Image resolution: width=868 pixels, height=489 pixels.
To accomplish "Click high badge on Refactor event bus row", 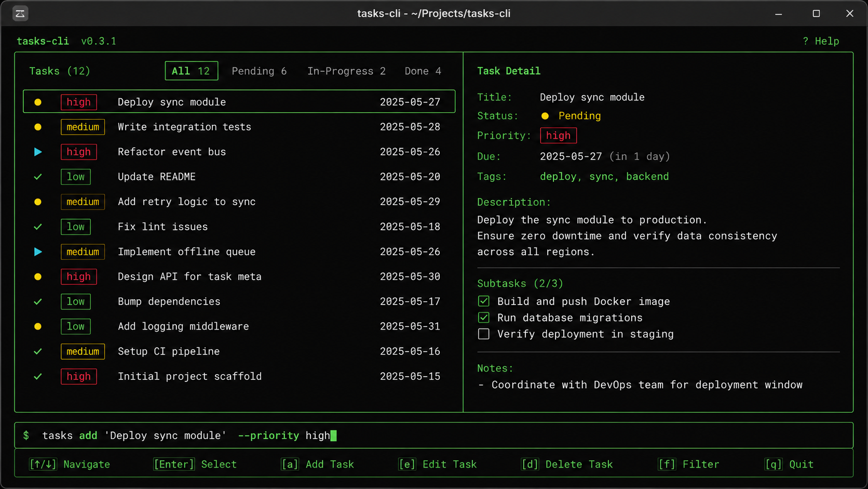I will pyautogui.click(x=79, y=152).
